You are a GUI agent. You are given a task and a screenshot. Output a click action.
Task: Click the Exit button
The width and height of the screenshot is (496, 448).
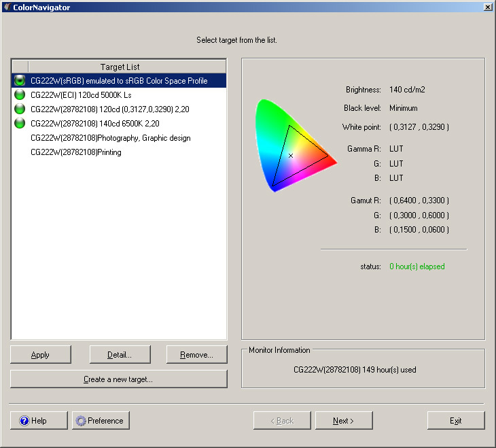[456, 420]
